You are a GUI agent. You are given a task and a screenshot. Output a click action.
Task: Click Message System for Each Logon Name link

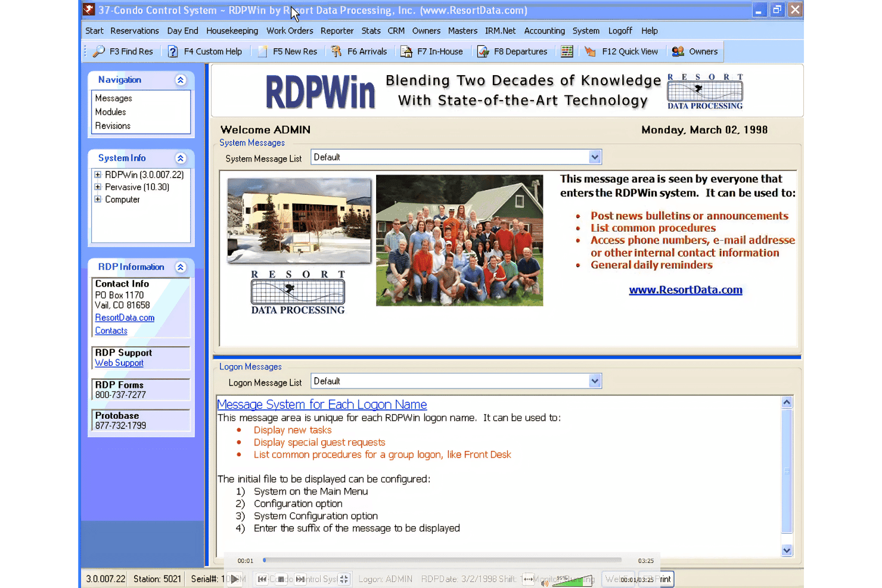(x=322, y=405)
